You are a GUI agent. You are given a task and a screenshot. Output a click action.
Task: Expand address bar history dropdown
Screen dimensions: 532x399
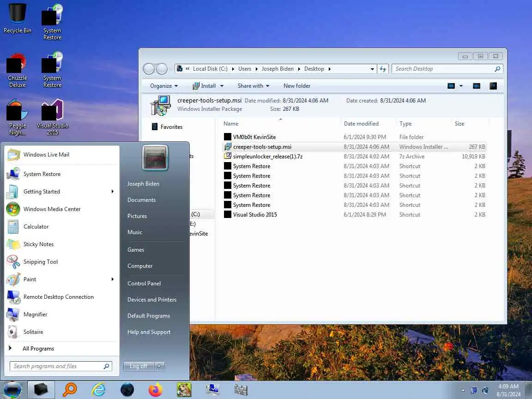coord(373,69)
